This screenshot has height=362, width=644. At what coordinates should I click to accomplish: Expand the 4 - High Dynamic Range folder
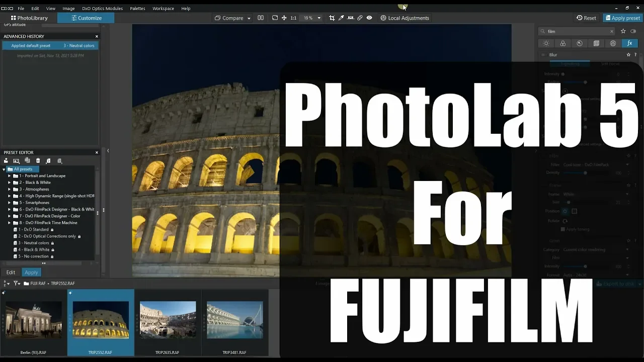[9, 196]
